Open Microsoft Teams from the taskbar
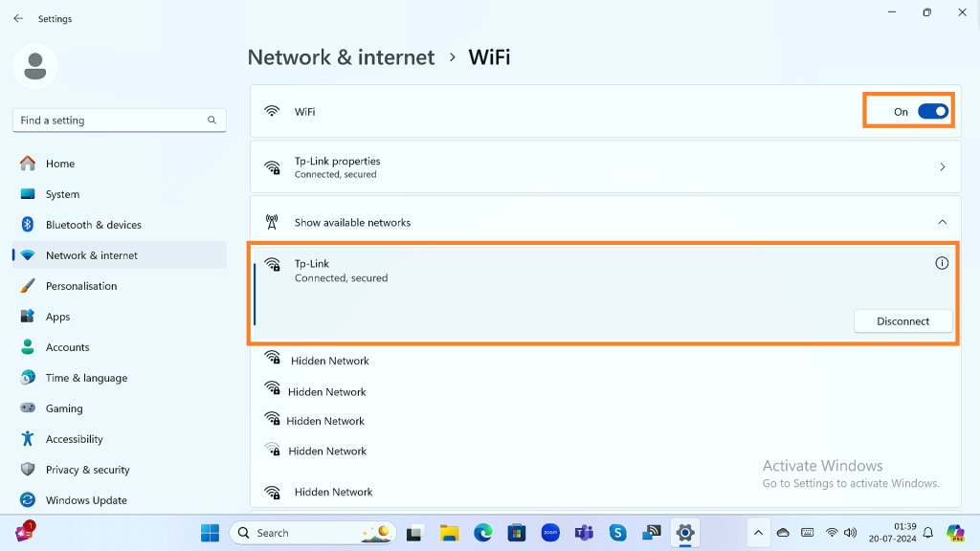980x551 pixels. tap(584, 533)
